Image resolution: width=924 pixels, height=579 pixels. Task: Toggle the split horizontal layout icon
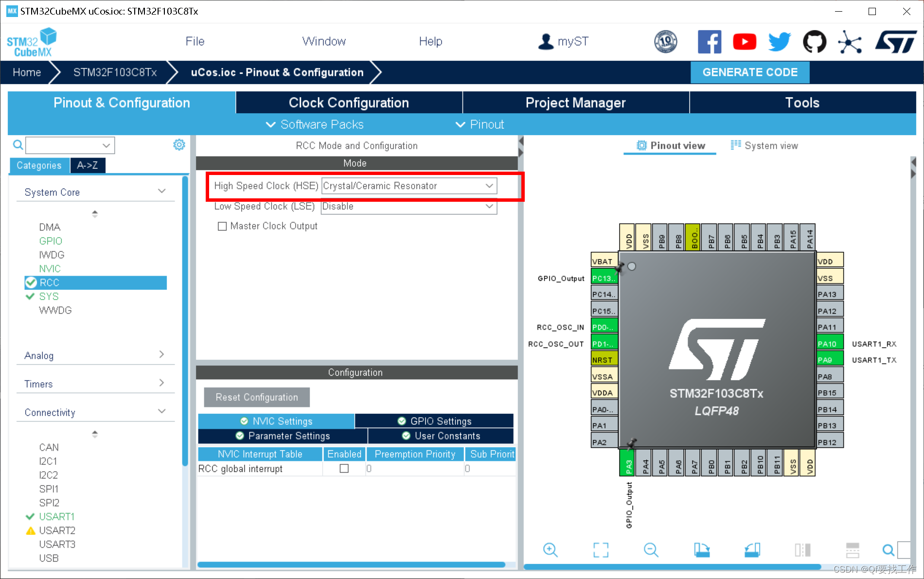point(853,550)
